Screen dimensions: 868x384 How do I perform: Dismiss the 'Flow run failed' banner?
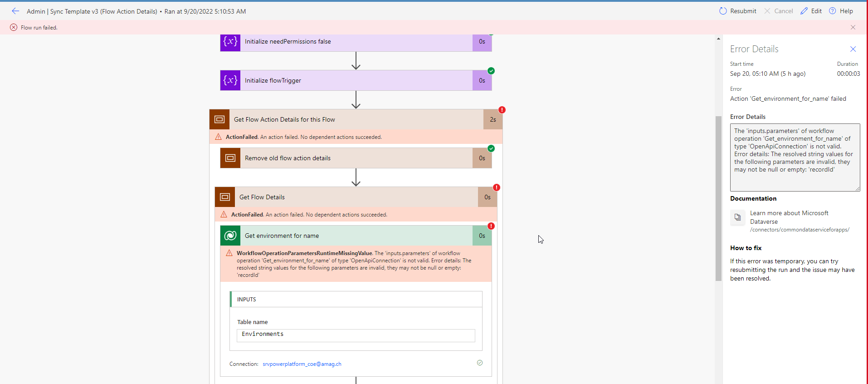[x=853, y=27]
